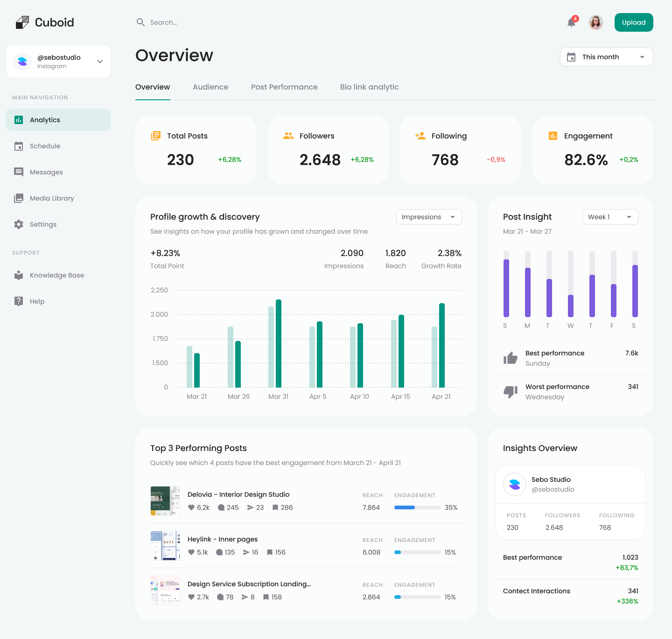Open the Delovia Interior Design Studio post
672x639 pixels.
238,494
